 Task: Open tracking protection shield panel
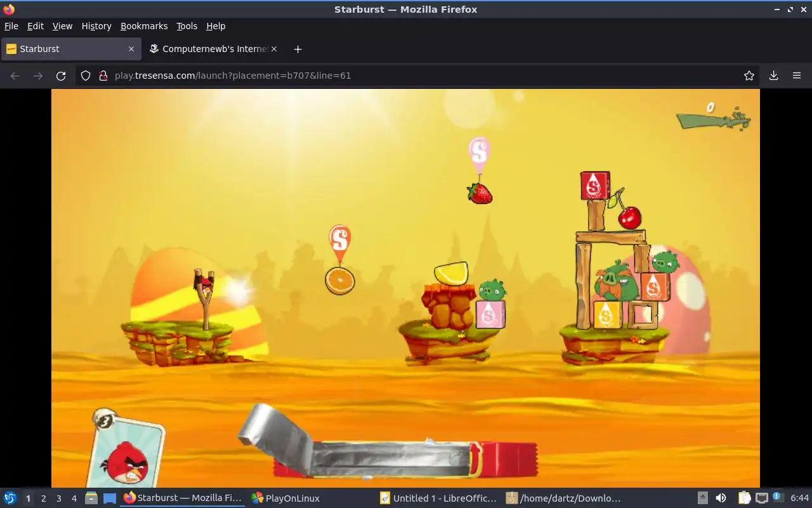(x=86, y=76)
